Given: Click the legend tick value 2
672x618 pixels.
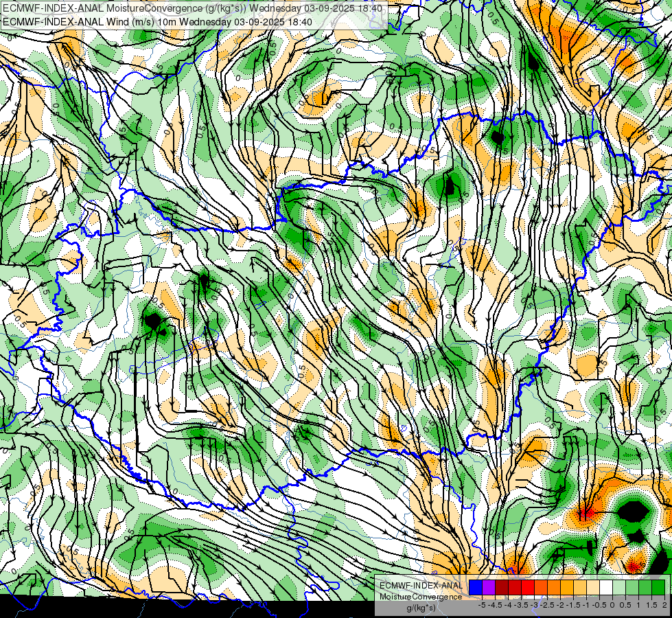Looking at the screenshot, I should coord(664,605).
